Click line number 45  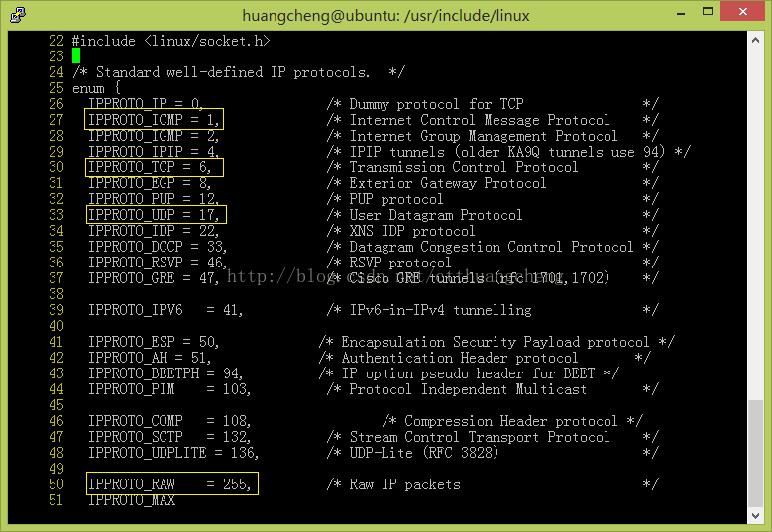point(56,405)
